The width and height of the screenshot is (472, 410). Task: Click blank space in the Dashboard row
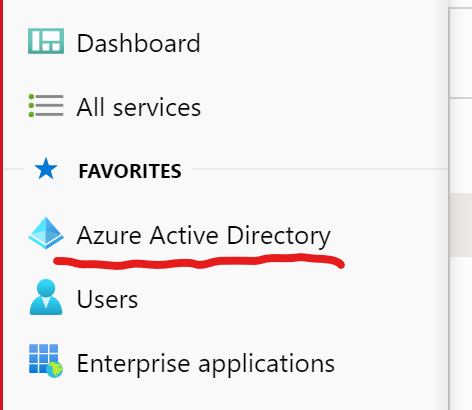pyautogui.click(x=323, y=43)
